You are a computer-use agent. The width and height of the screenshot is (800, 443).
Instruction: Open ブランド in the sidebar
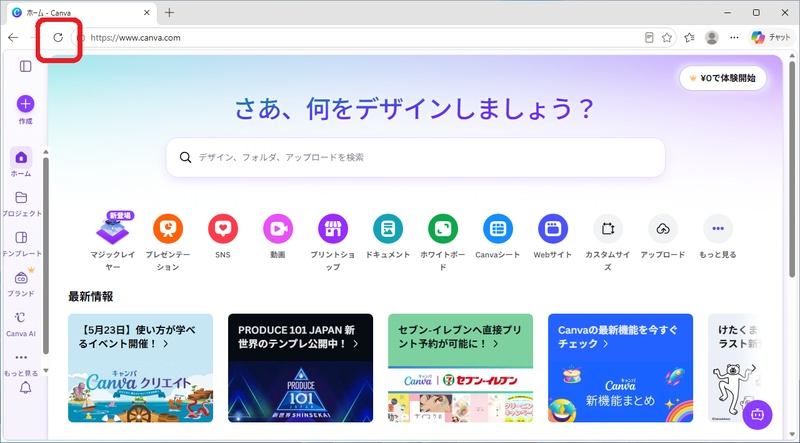click(21, 283)
